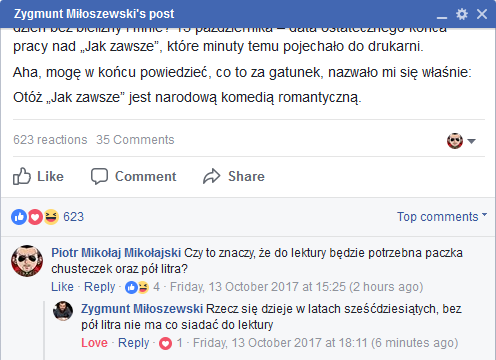The width and height of the screenshot is (496, 360).
Task: Click the red heart reaction icon beside 623
Action: pos(35,217)
